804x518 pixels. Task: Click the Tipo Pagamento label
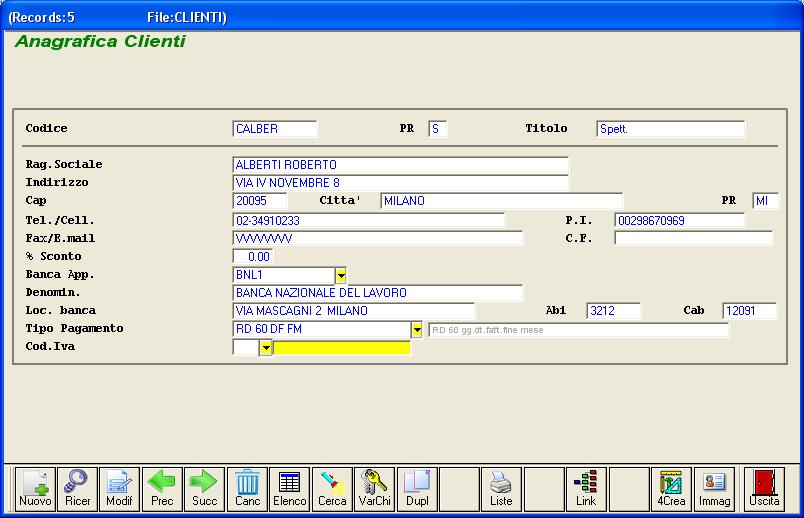pyautogui.click(x=74, y=328)
